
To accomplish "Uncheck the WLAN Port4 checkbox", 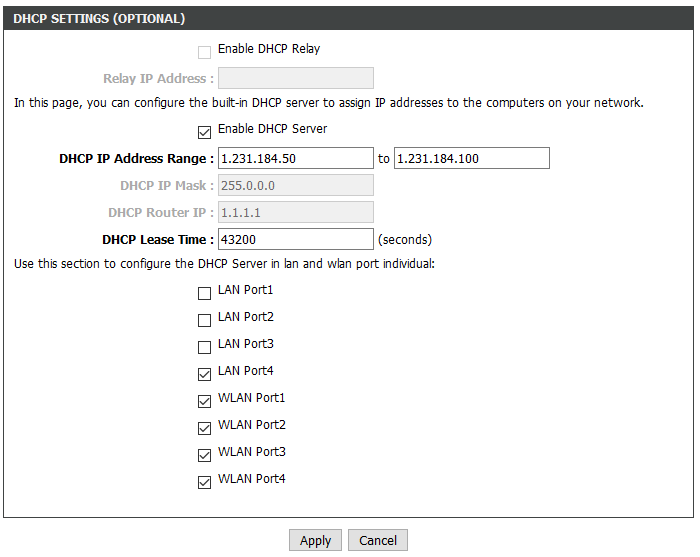I will coord(205,482).
